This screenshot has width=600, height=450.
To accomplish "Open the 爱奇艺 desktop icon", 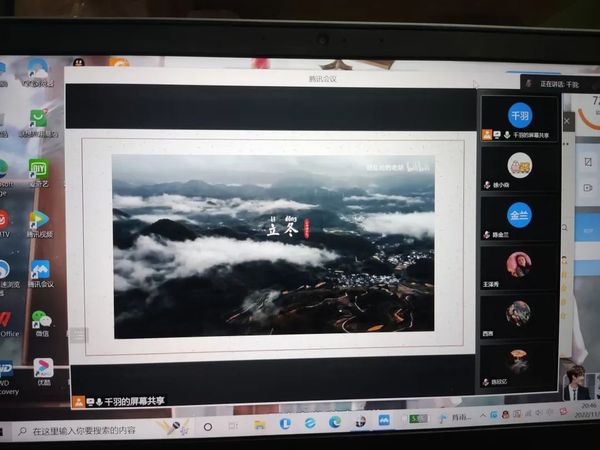I will pos(38,170).
